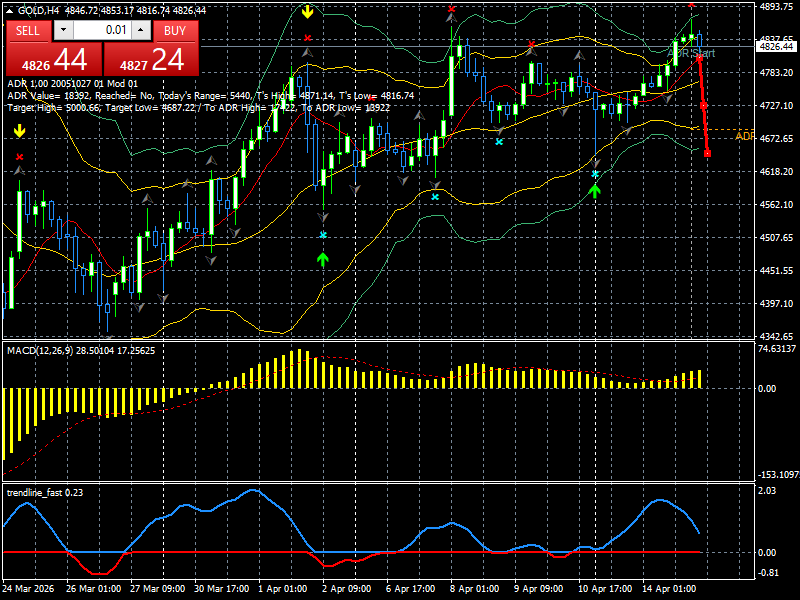Collapse the one-click trading panel triangle
Viewport: 800px width, 600px height.
[10, 10]
